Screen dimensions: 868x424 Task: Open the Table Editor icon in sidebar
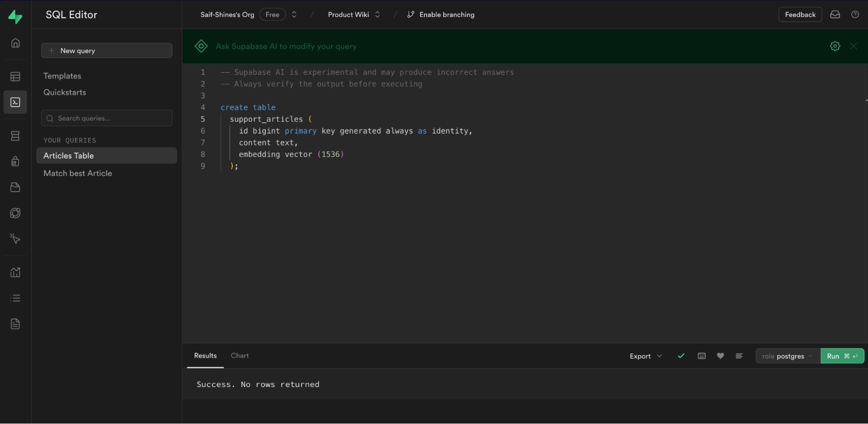pos(15,77)
